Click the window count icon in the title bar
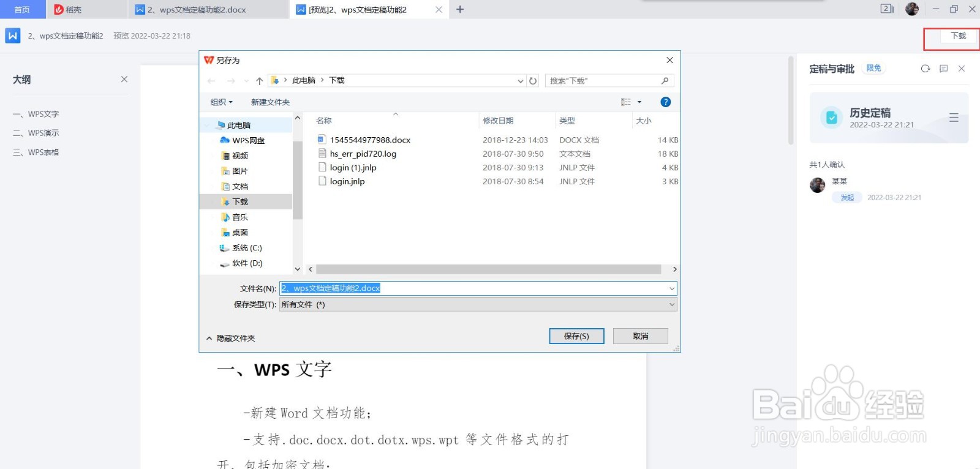Image resolution: width=980 pixels, height=469 pixels. 887,9
